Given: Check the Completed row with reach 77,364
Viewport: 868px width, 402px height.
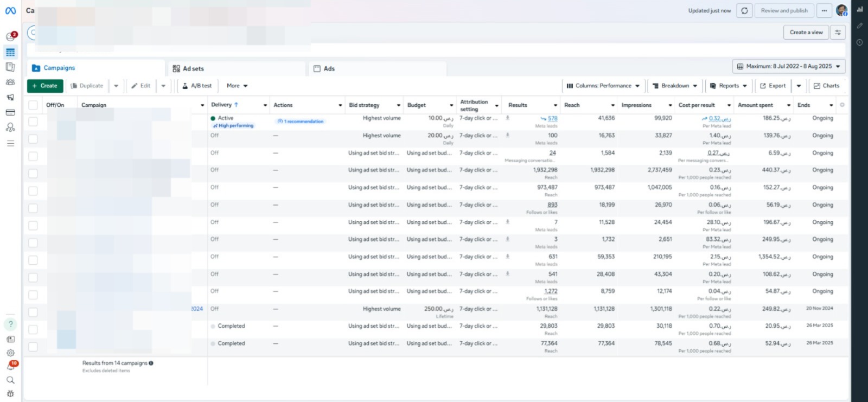Looking at the screenshot, I should (x=33, y=347).
